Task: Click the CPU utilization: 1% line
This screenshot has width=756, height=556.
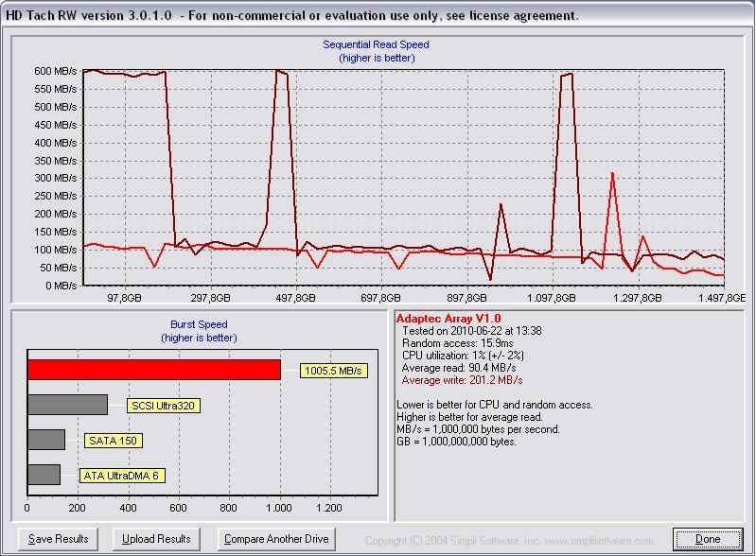Action: click(x=463, y=356)
